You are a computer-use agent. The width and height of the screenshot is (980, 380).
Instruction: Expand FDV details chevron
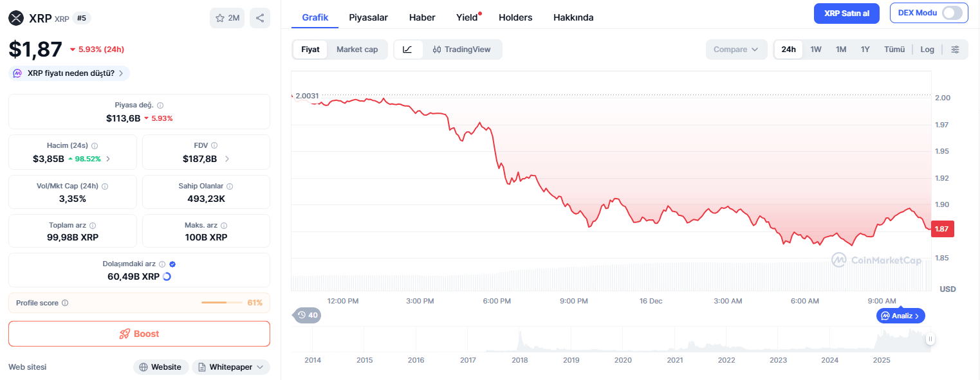coord(227,159)
